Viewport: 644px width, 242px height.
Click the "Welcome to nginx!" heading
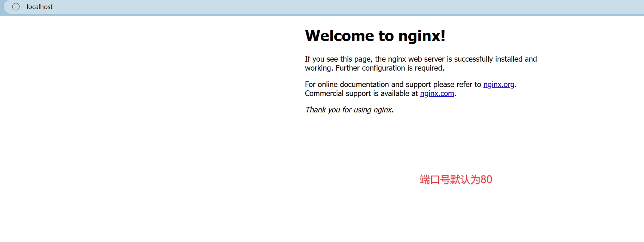(x=375, y=36)
